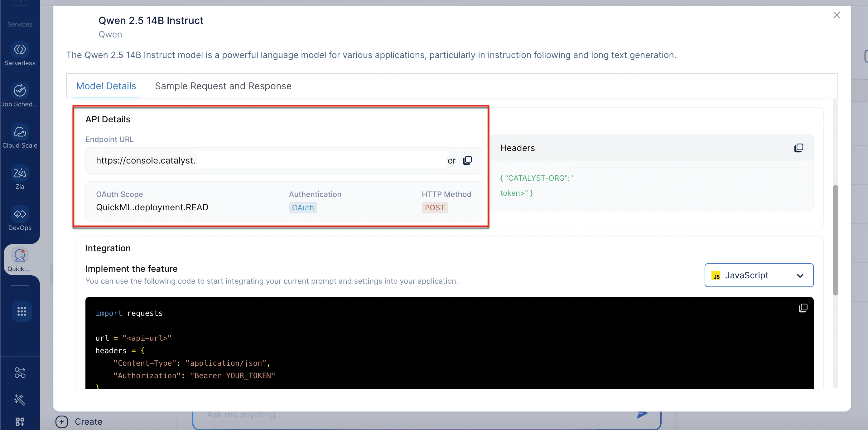868x430 pixels.
Task: Click the dialog vertical scrollbar
Action: (835, 240)
